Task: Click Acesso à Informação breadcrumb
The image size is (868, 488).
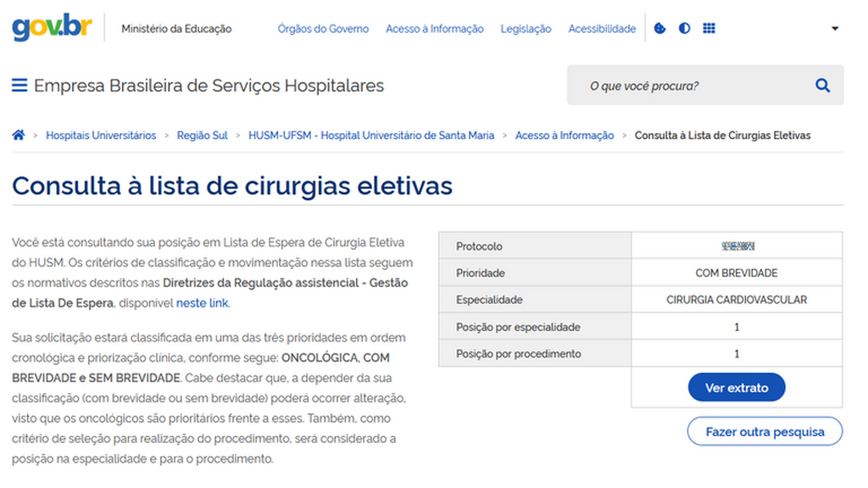Action: click(x=565, y=136)
